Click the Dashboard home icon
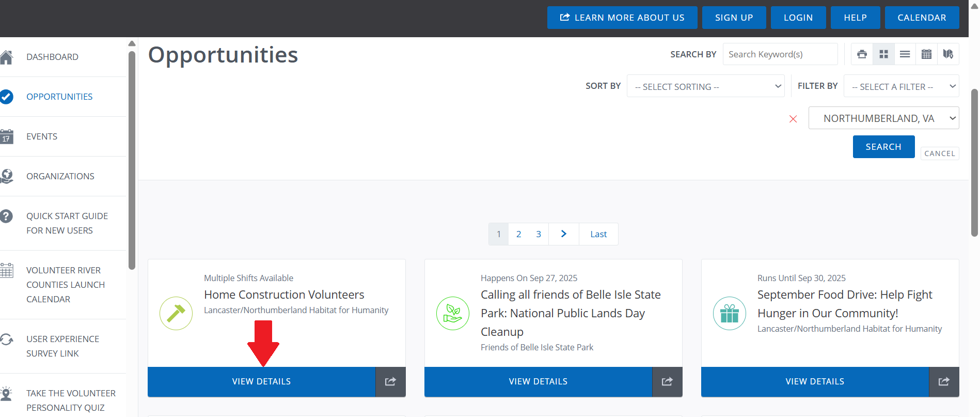The height and width of the screenshot is (417, 980). [x=6, y=57]
